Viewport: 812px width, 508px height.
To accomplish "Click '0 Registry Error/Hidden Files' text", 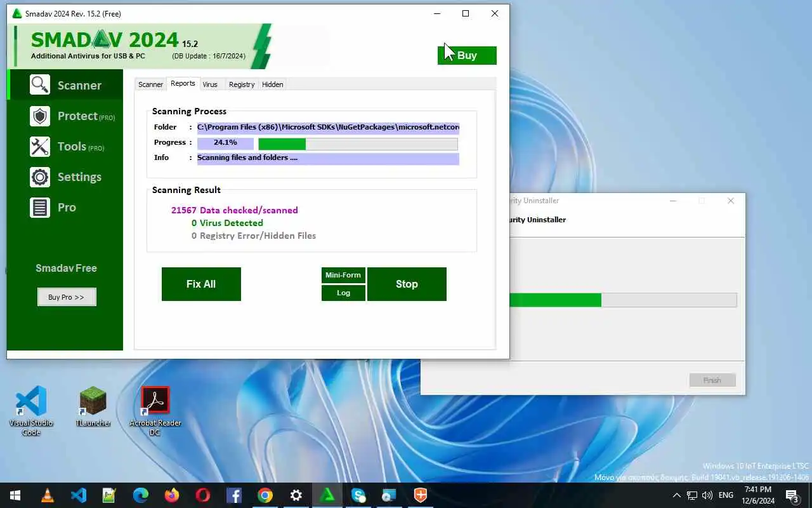I will 254,236.
